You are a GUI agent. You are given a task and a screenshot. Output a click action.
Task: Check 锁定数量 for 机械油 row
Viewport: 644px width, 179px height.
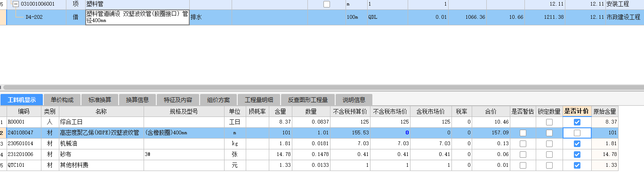click(549, 144)
